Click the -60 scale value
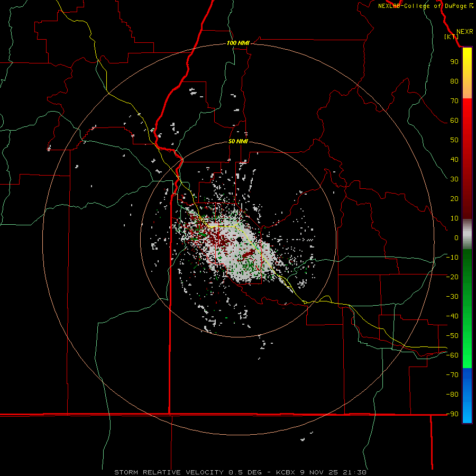 452,355
